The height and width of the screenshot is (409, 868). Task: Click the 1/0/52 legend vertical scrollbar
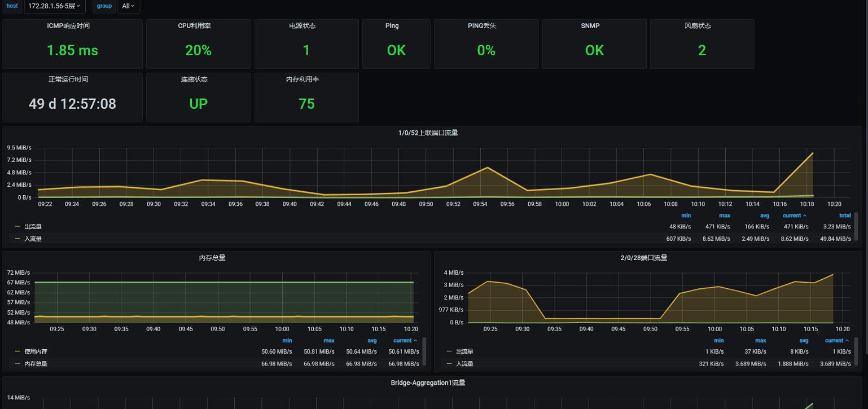pyautogui.click(x=856, y=226)
